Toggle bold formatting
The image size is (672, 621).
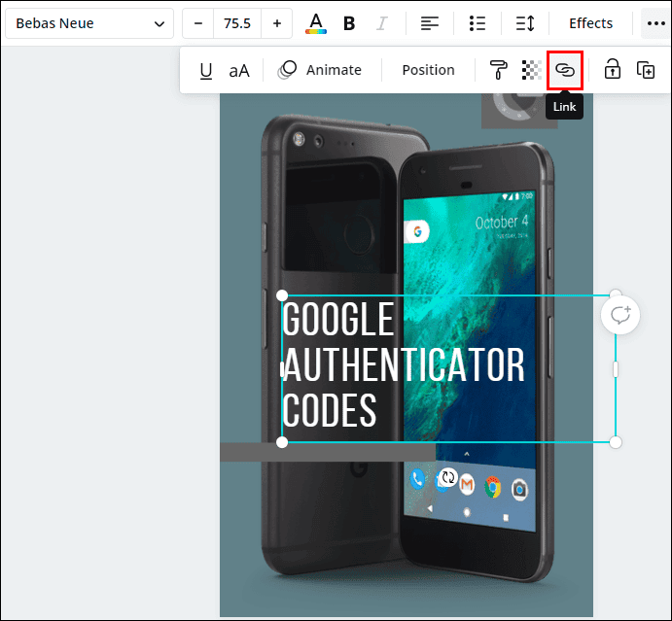point(349,23)
